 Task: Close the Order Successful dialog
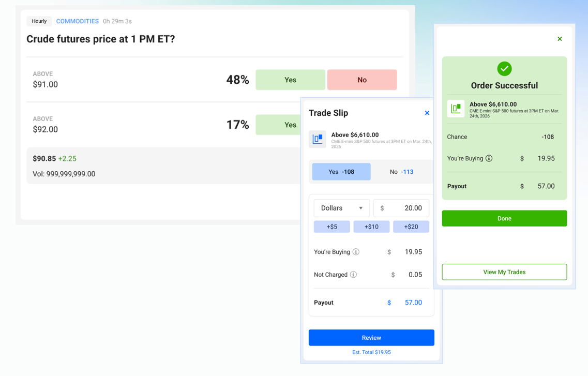(560, 39)
